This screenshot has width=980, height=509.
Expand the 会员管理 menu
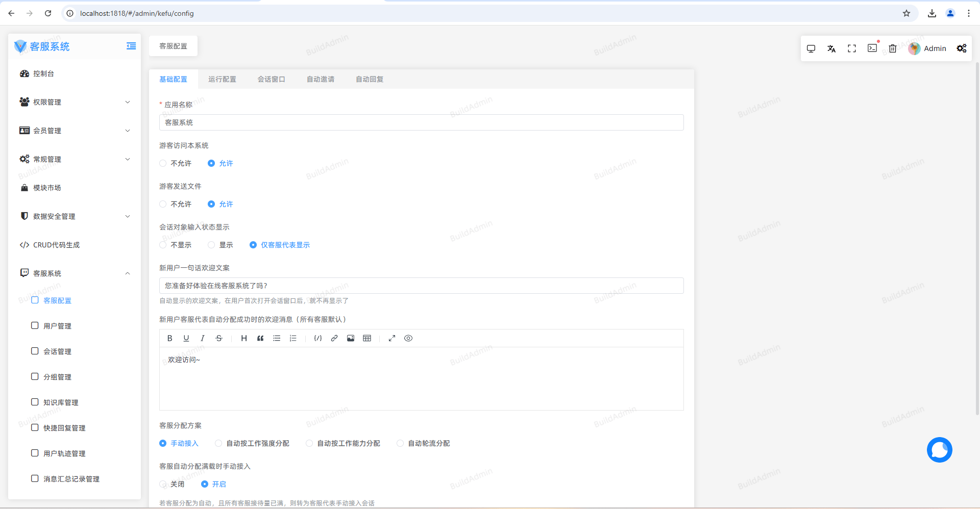[x=75, y=131]
